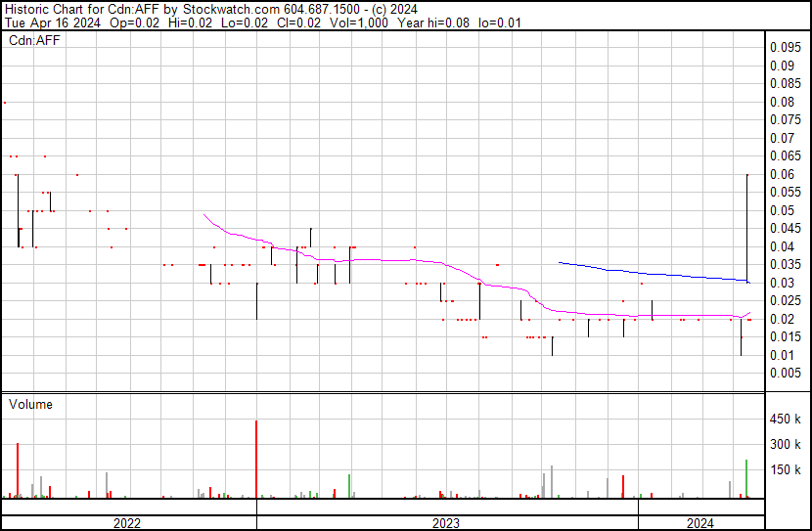Click the Volume panel label
The image size is (812, 531).
pyautogui.click(x=30, y=404)
